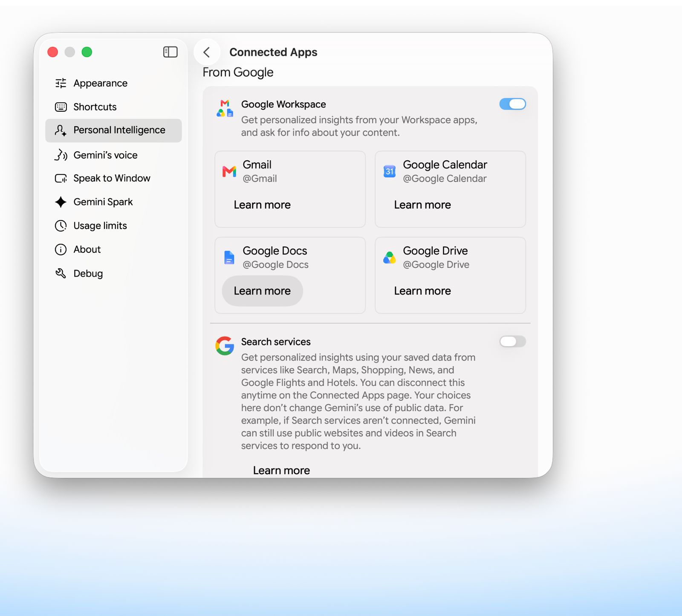Screen dimensions: 682x616
Task: Click the Connected Apps page title
Action: pos(273,52)
